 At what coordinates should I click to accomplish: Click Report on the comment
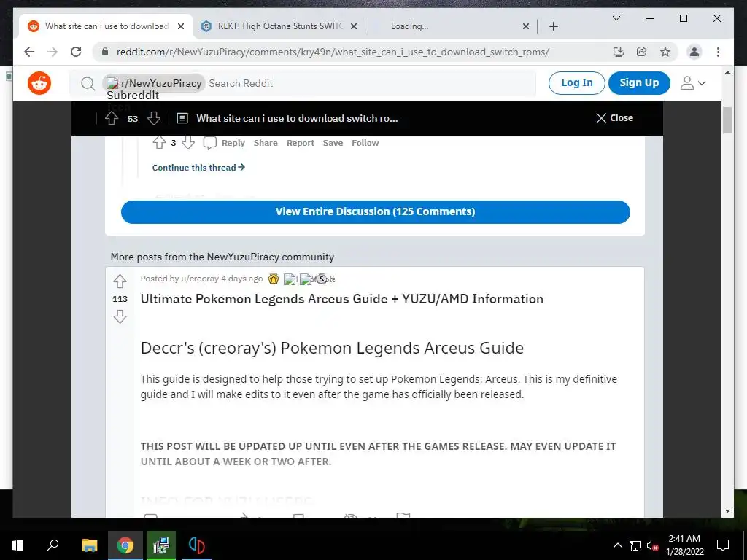[300, 143]
